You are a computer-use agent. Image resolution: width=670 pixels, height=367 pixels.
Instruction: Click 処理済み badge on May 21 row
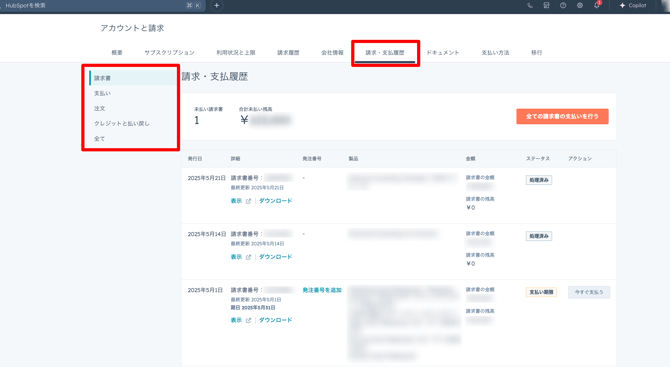(x=539, y=180)
